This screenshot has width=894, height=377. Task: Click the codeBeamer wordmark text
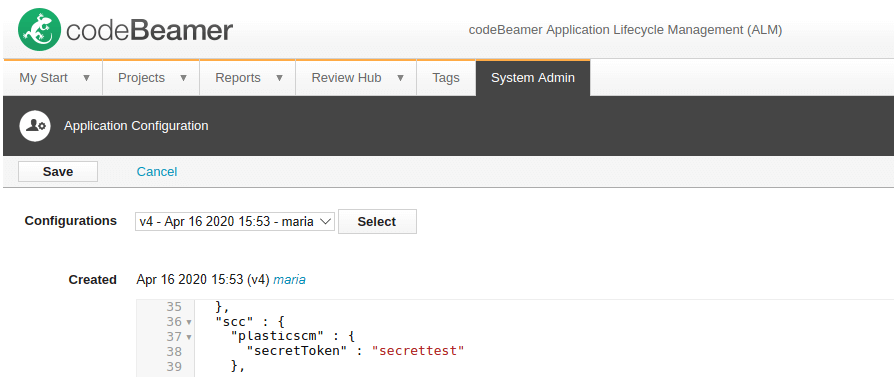point(149,30)
